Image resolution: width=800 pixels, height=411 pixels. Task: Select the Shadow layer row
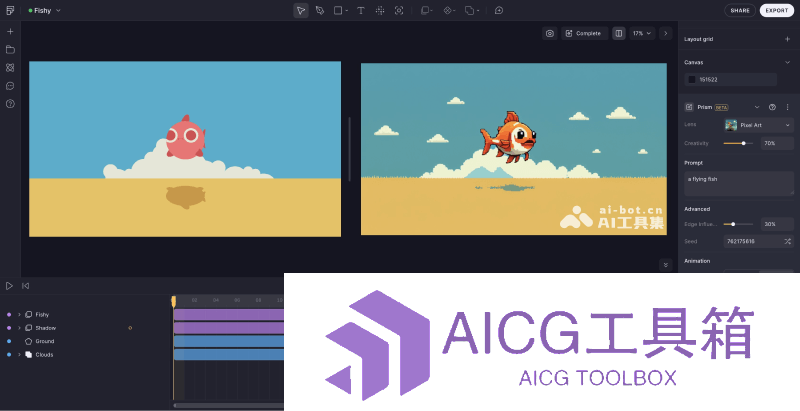(85, 328)
